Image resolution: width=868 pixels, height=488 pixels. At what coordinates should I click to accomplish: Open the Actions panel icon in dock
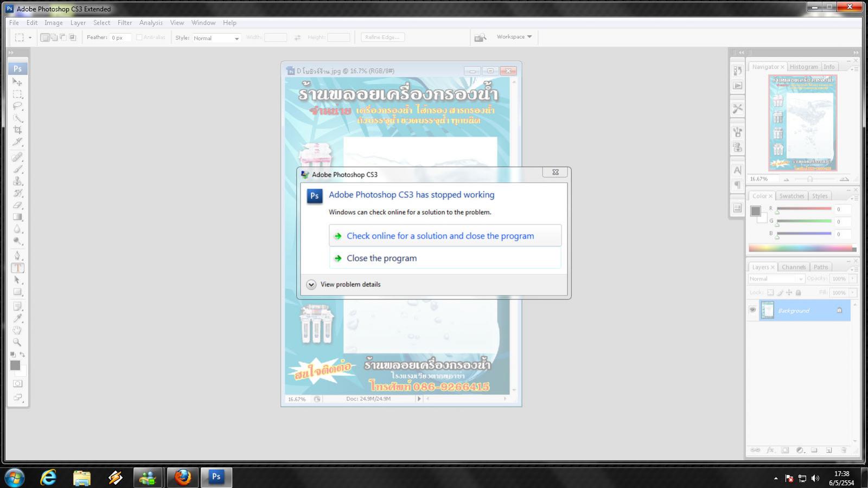[x=737, y=86]
